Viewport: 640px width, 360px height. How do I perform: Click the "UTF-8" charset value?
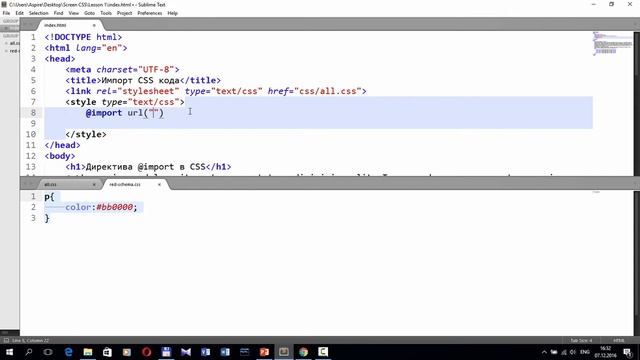pos(156,69)
